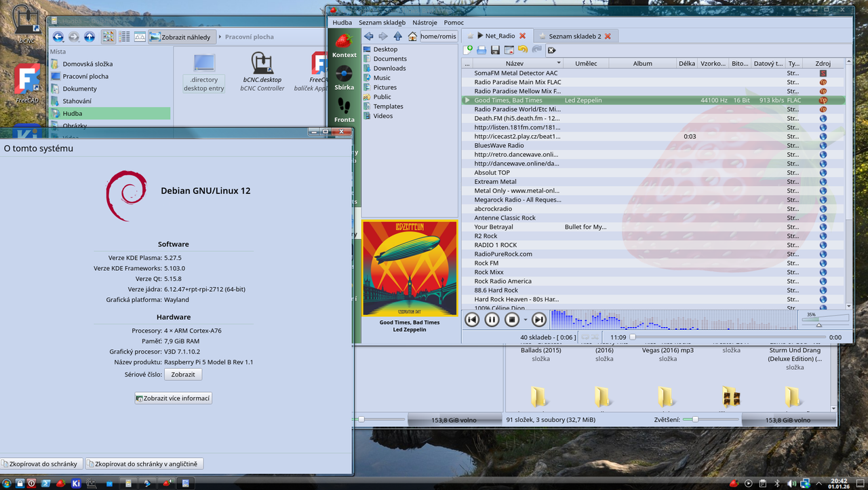868x490 pixels.
Task: Skip to the previous track
Action: pyautogui.click(x=472, y=320)
